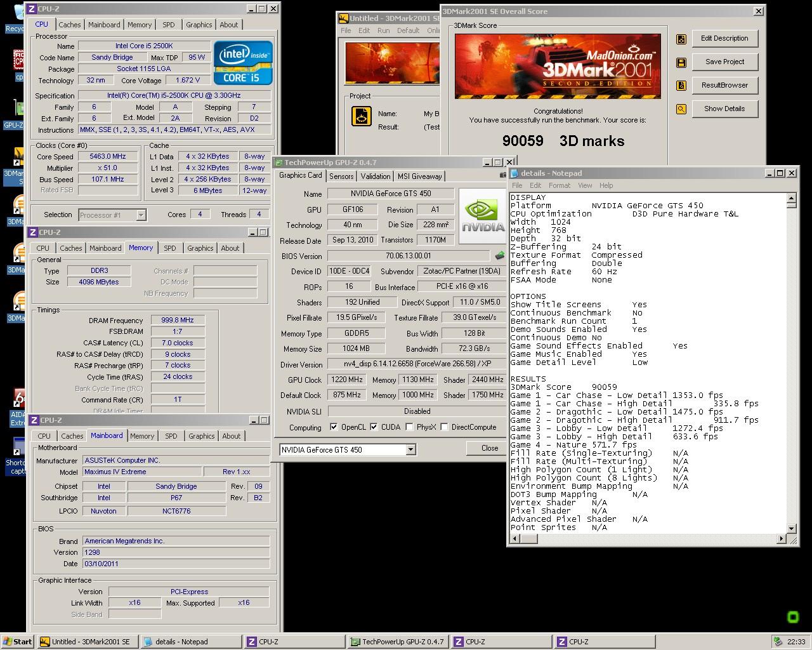Open the Run menu in 3DMark2001 window

tap(384, 30)
